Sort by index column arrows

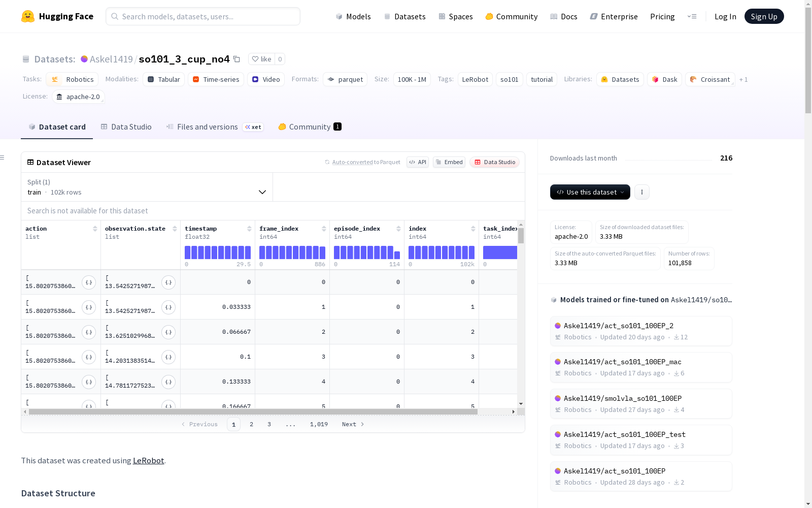pos(473,229)
